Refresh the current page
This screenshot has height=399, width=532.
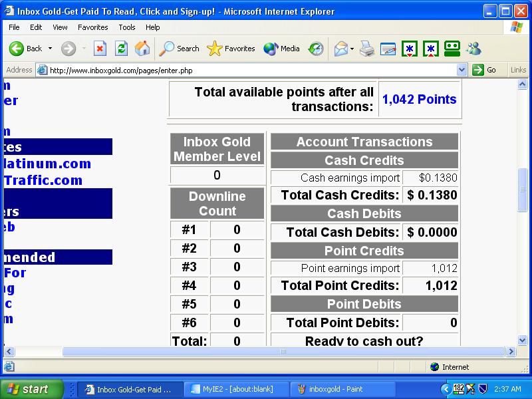point(121,49)
